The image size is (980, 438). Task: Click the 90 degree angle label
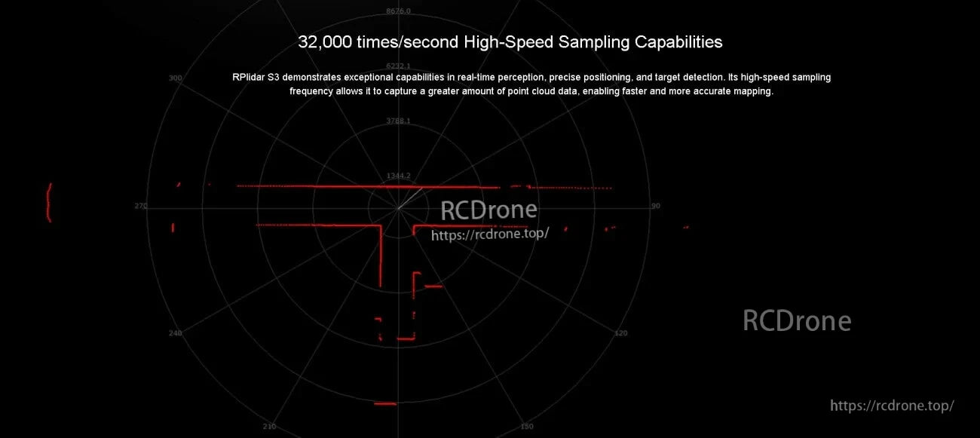tap(655, 206)
